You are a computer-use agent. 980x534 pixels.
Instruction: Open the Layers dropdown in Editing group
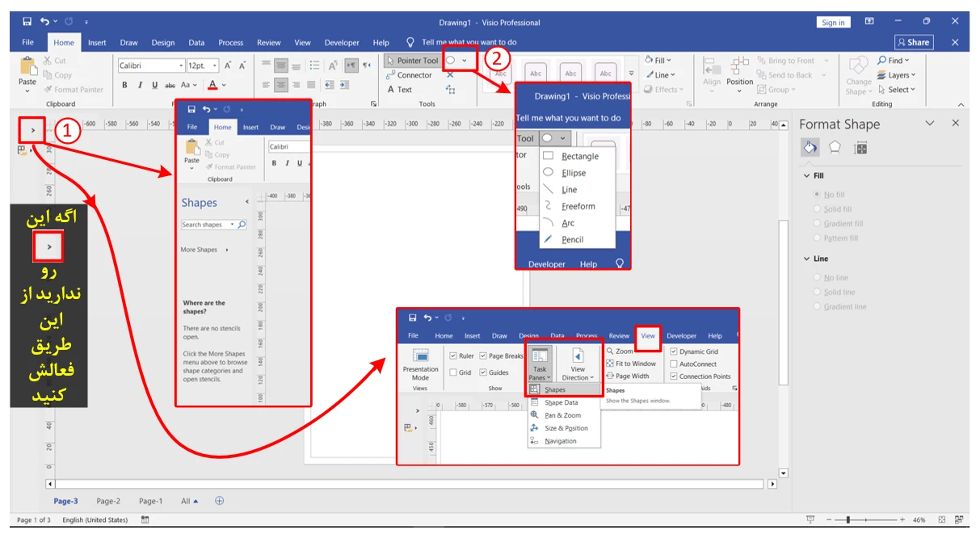click(x=897, y=75)
